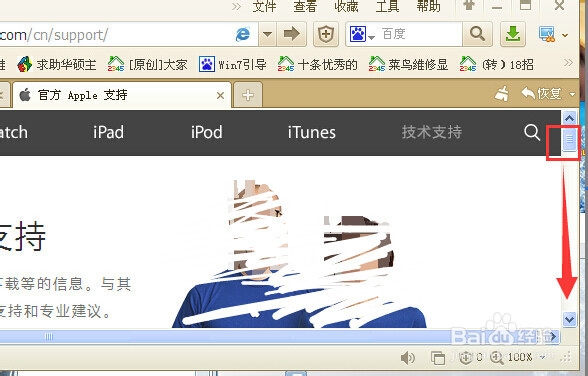Open the download manager icon
Viewport: 588px width, 376px height.
(x=513, y=34)
